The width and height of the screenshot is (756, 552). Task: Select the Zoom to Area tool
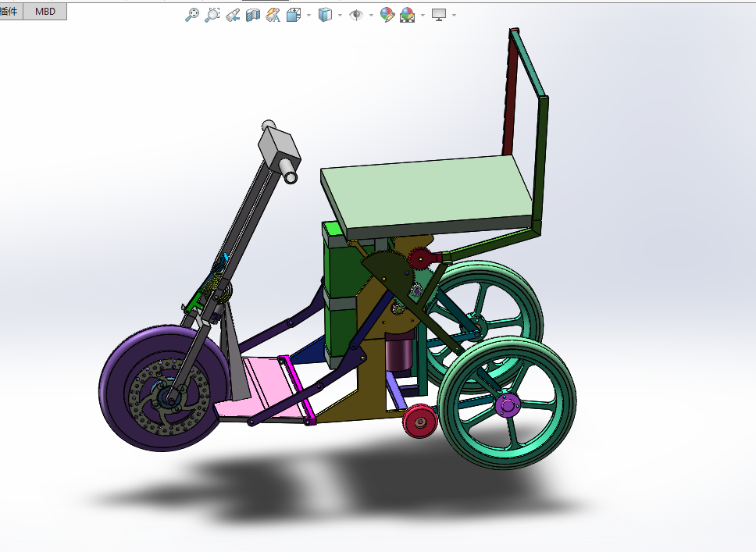point(212,15)
